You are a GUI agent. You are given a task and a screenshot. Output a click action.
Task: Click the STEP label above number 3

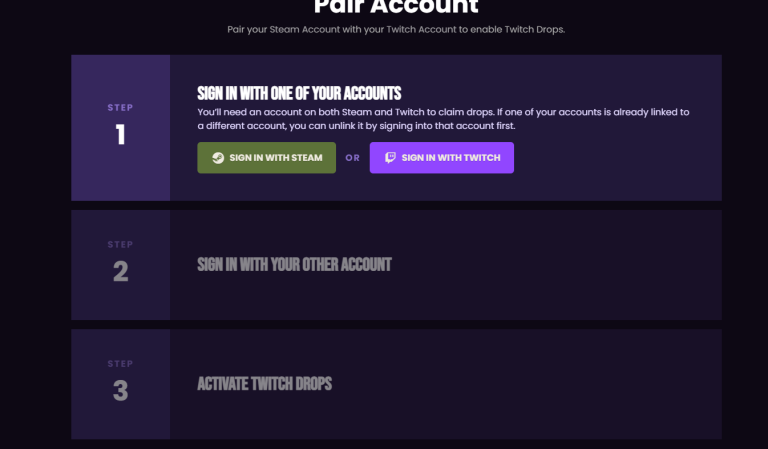(x=120, y=364)
